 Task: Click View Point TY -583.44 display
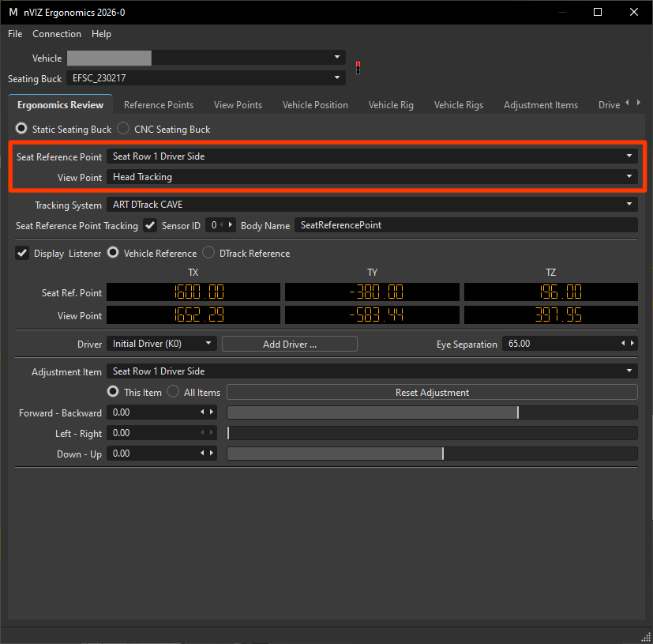(x=372, y=314)
